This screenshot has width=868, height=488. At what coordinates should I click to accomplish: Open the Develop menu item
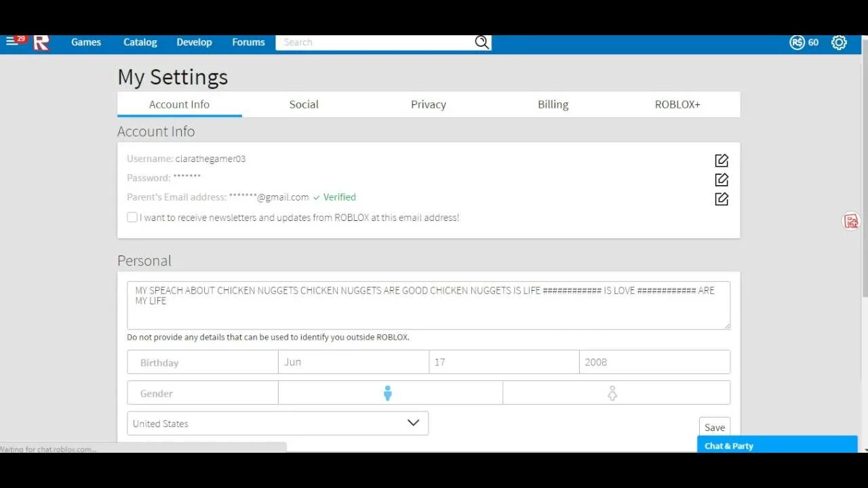pyautogui.click(x=195, y=42)
